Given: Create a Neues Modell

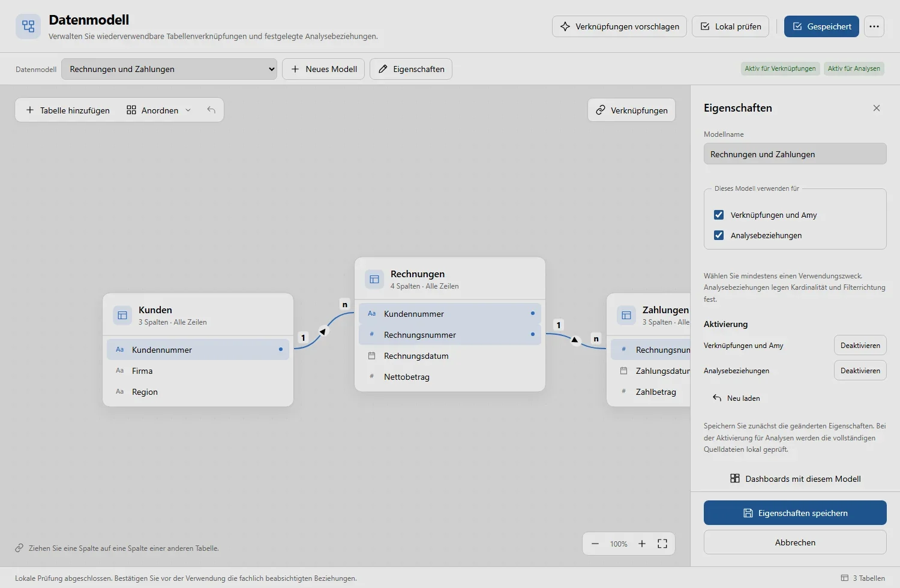Looking at the screenshot, I should point(323,69).
